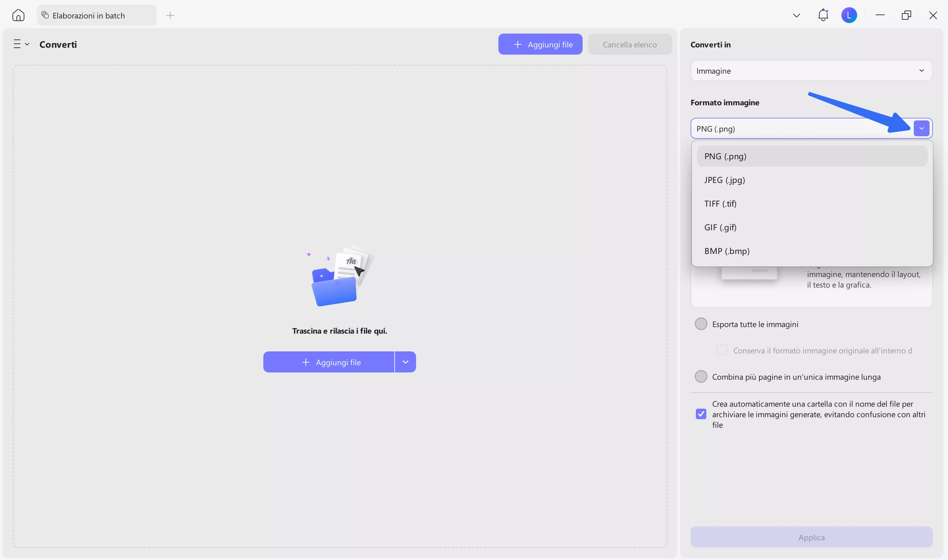Click the Home icon in the title bar
The image size is (948, 560).
click(18, 15)
